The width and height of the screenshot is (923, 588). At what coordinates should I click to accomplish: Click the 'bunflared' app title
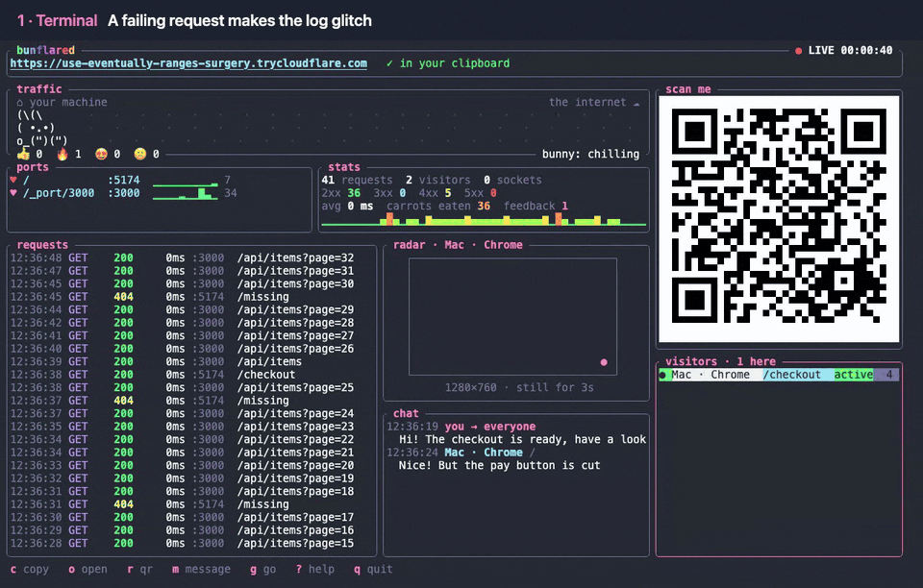coord(45,50)
